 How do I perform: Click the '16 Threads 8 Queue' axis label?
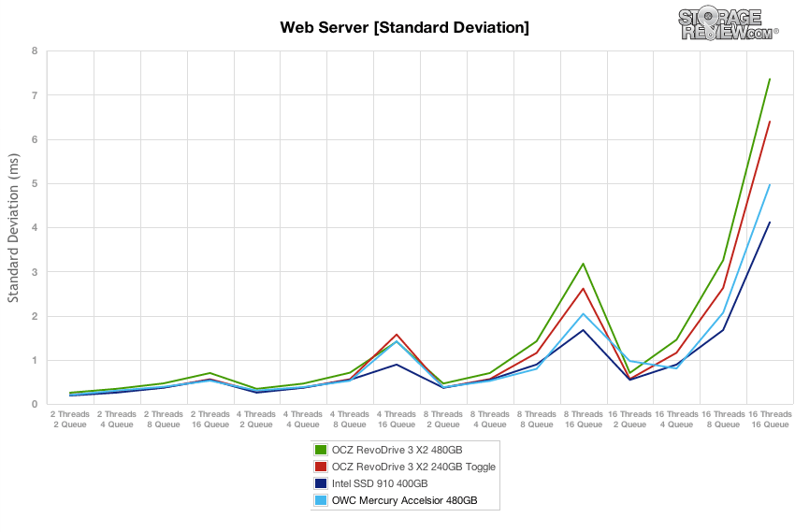[x=724, y=420]
